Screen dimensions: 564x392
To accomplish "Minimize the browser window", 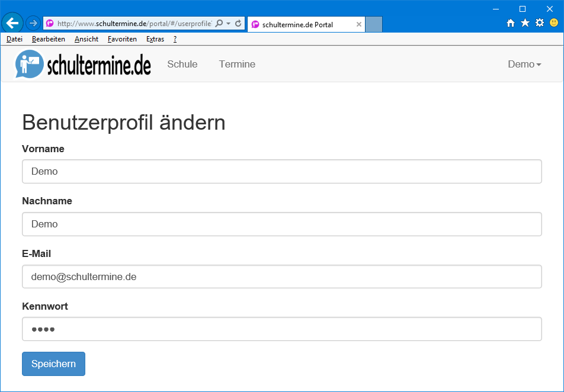I will click(x=496, y=9).
